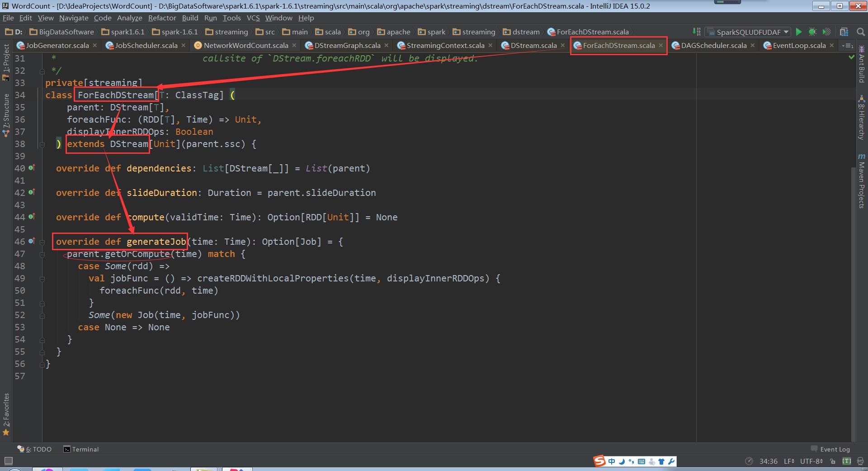Close the EventLoop.scala tab

pyautogui.click(x=831, y=45)
